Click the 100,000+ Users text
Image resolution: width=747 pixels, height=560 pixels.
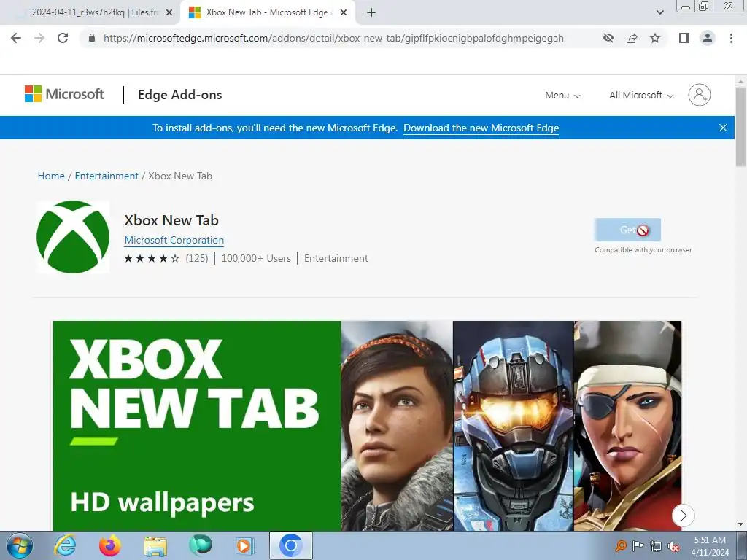coord(256,258)
